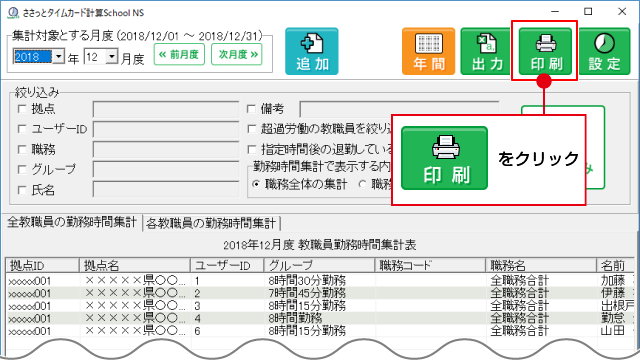Click user ID cell 3
This screenshot has height=364, width=640.
click(x=197, y=306)
